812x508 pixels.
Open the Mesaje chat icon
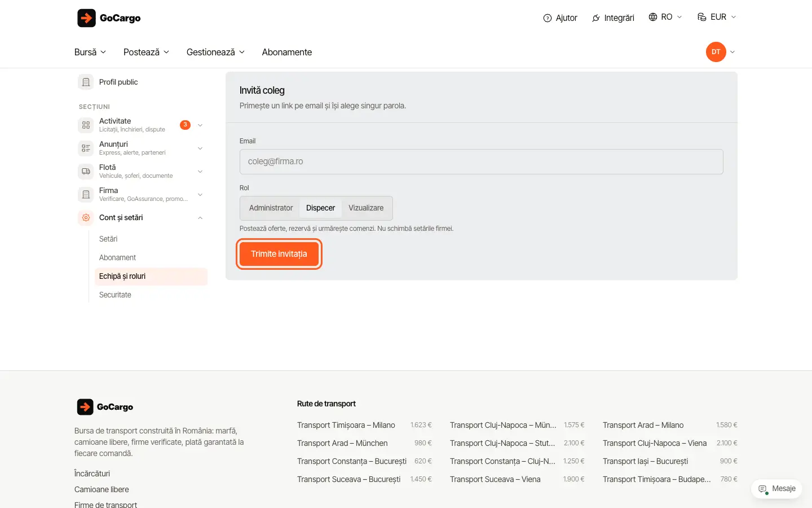point(763,489)
